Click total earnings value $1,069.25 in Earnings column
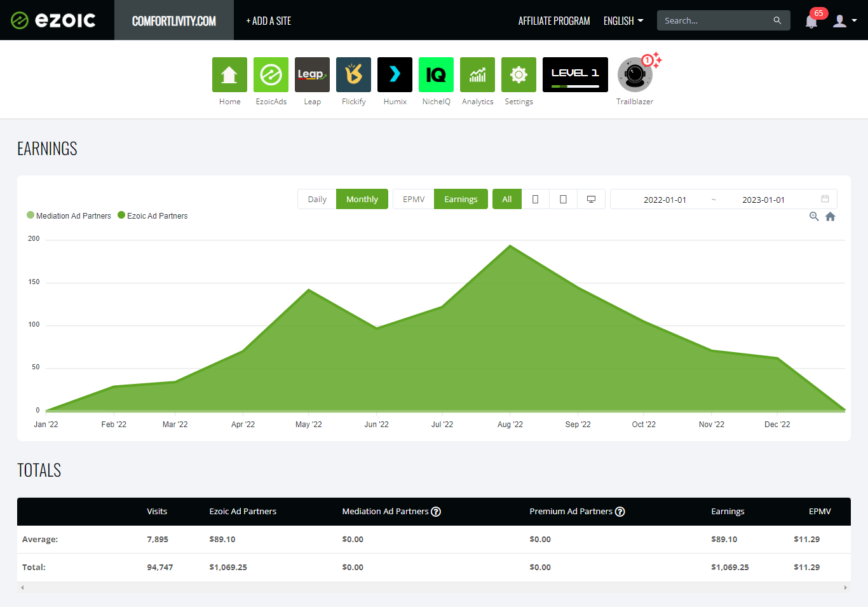The width and height of the screenshot is (868, 607). 730,567
